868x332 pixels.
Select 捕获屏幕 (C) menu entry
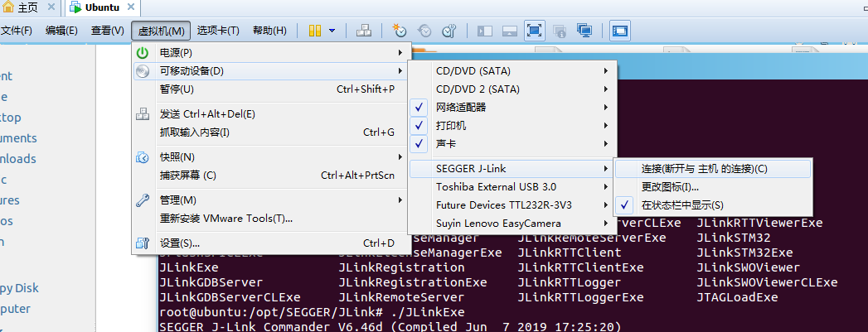tap(271, 176)
